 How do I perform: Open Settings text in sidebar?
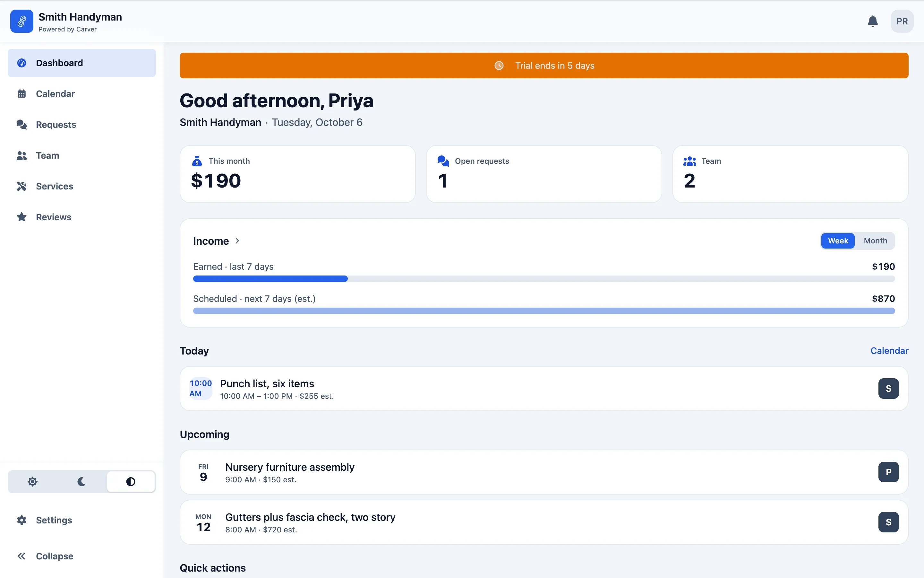click(54, 520)
